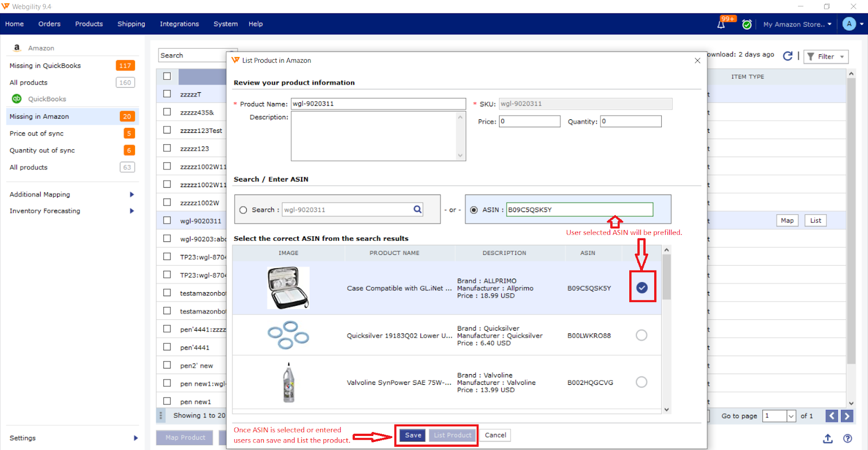Select ASIN B09C5QSK5Y result radio
Viewport: 868px width, 450px height.
coord(642,288)
